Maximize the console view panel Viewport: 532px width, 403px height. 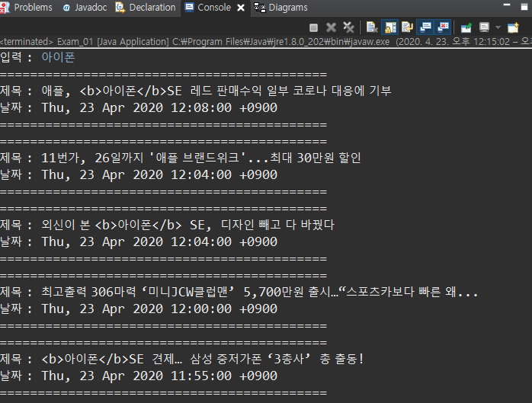coord(524,6)
